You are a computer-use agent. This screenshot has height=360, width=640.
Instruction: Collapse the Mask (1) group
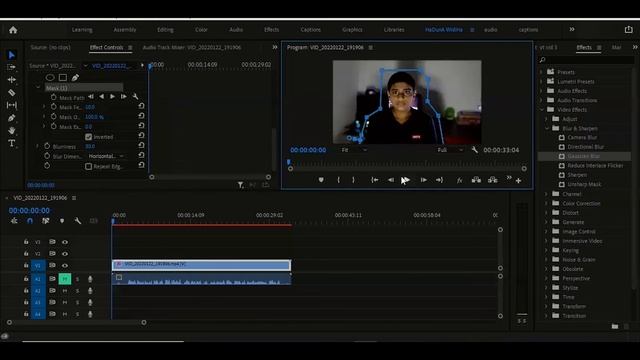click(38, 87)
